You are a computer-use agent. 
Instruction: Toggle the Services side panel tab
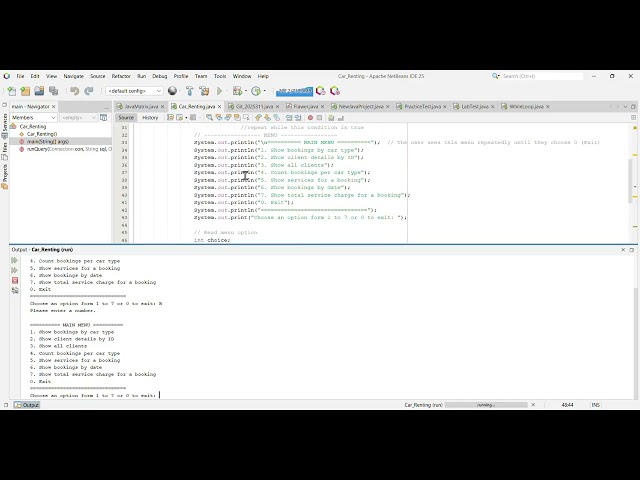point(4,121)
